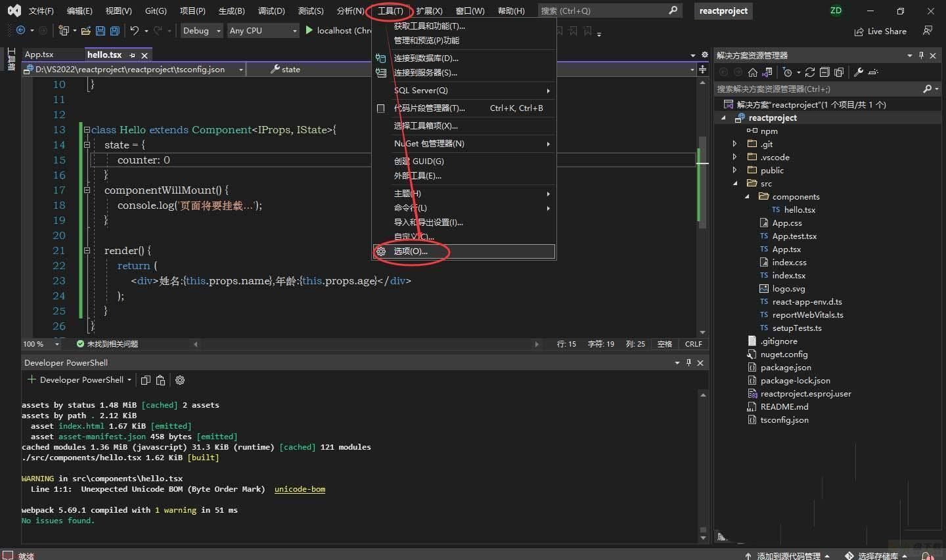Collapse the render() code block

(87, 251)
